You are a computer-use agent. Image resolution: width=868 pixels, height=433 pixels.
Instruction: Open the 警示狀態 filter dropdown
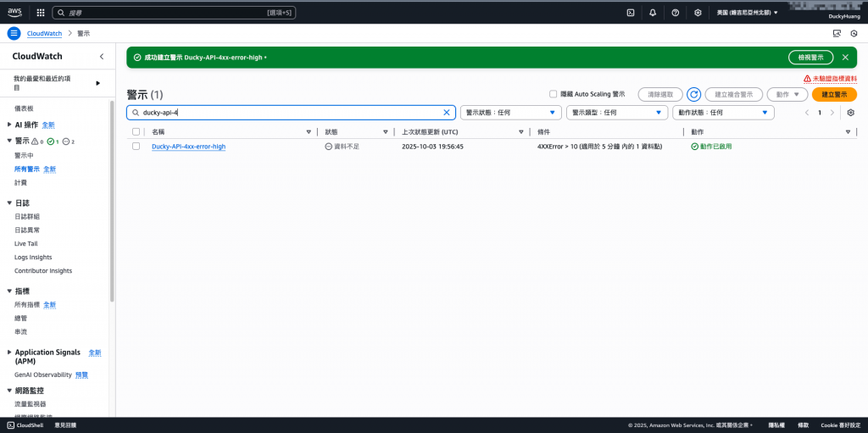click(511, 113)
